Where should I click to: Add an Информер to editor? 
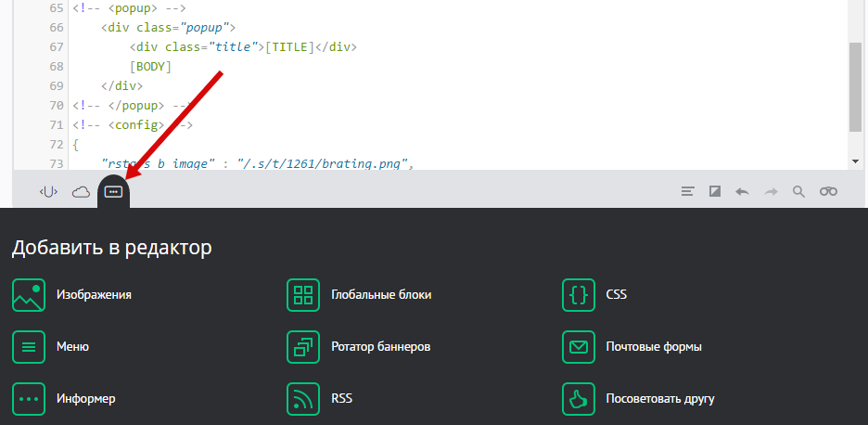pos(29,399)
